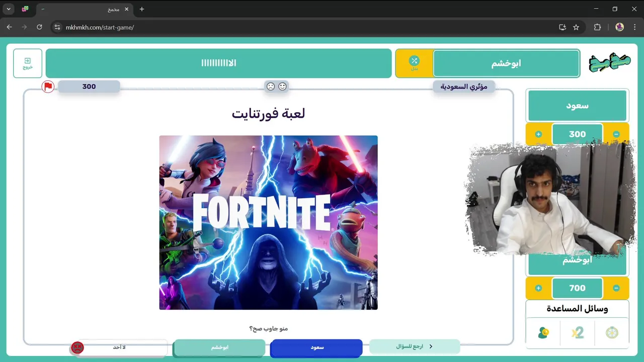Click ابوخشم's 700 score field
Image resolution: width=644 pixels, height=362 pixels.
pos(577,288)
